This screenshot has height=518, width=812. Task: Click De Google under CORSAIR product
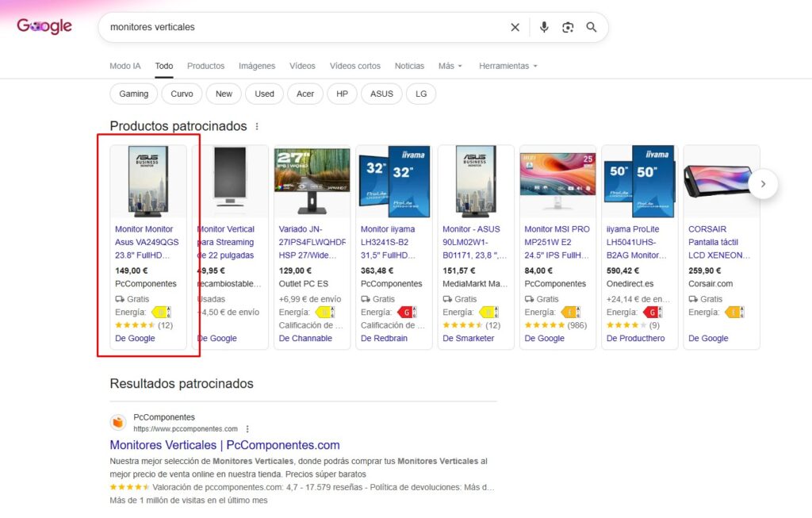click(708, 338)
